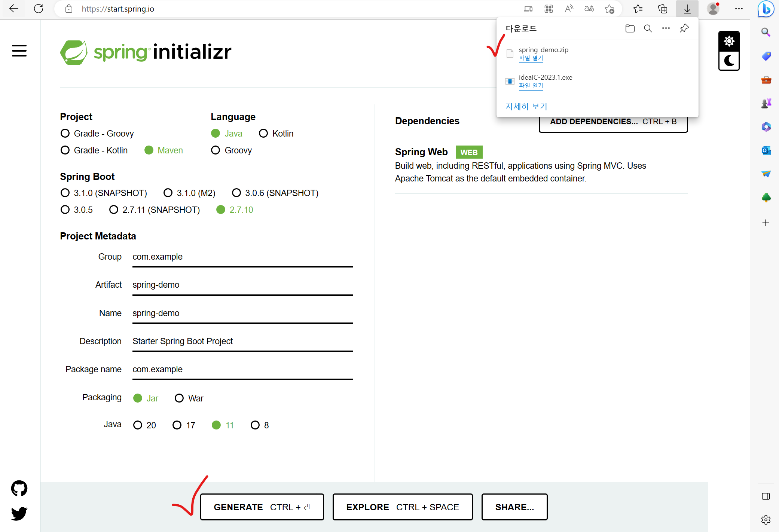Open downloads folder icon in panel
The height and width of the screenshot is (532, 779).
click(x=630, y=28)
